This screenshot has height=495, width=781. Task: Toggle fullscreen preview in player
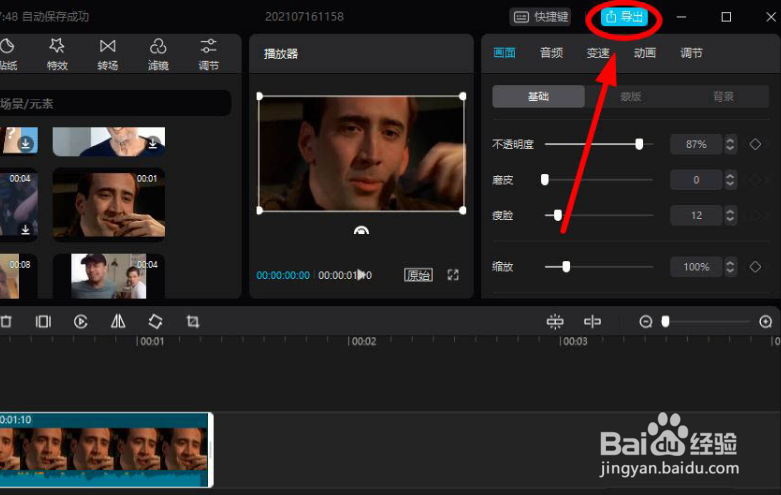453,275
